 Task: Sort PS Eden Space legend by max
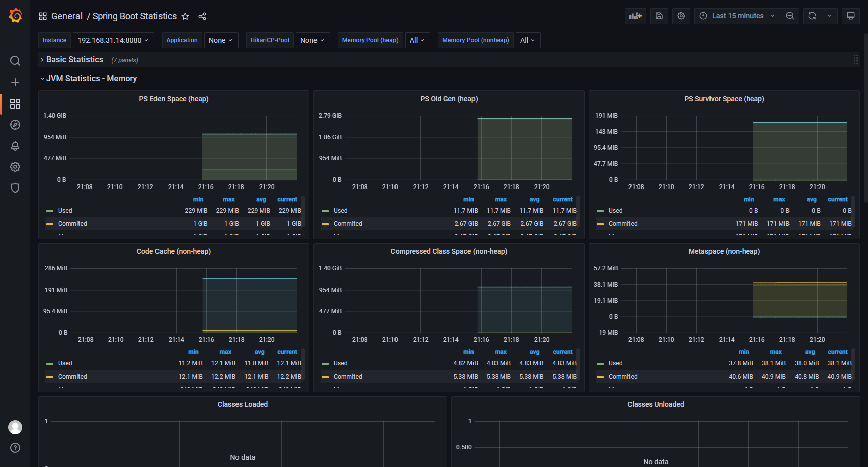click(x=229, y=200)
